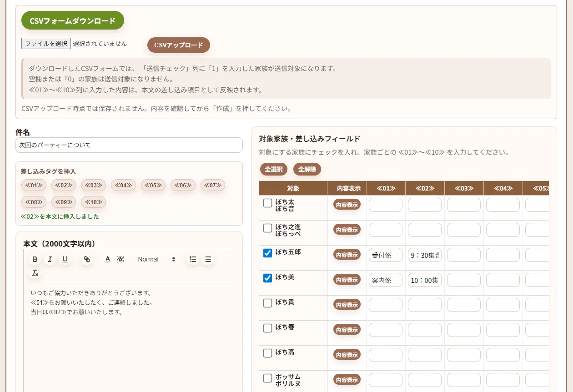This screenshot has width=573, height=392.
Task: Open the text background color picker
Action: click(x=121, y=259)
